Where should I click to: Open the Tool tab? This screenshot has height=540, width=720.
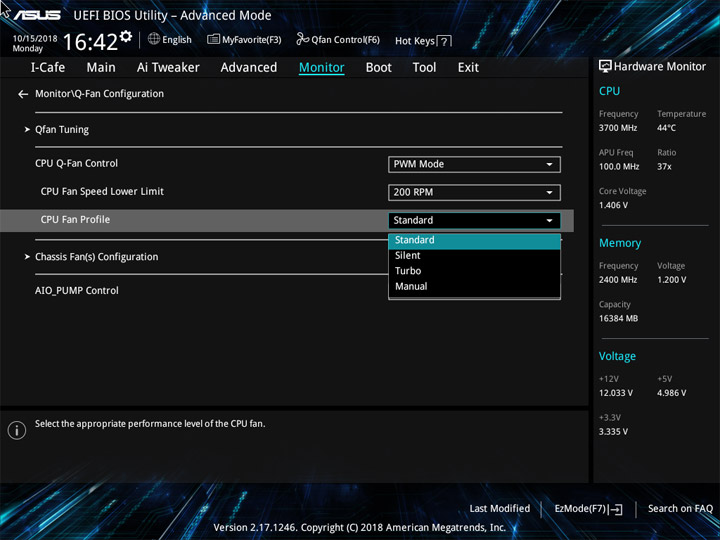tap(424, 68)
